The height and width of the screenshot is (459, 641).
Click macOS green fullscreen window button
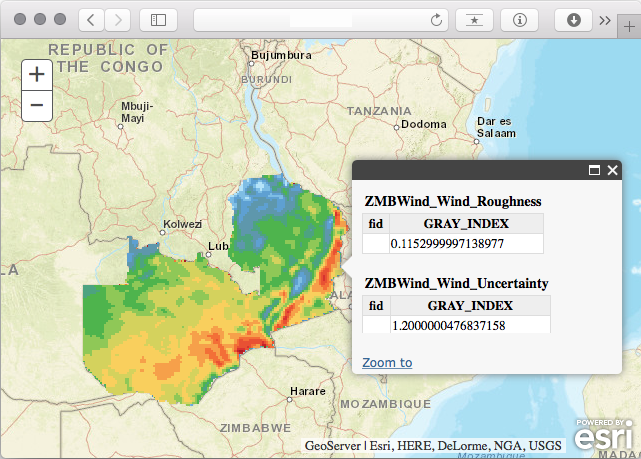(60, 19)
